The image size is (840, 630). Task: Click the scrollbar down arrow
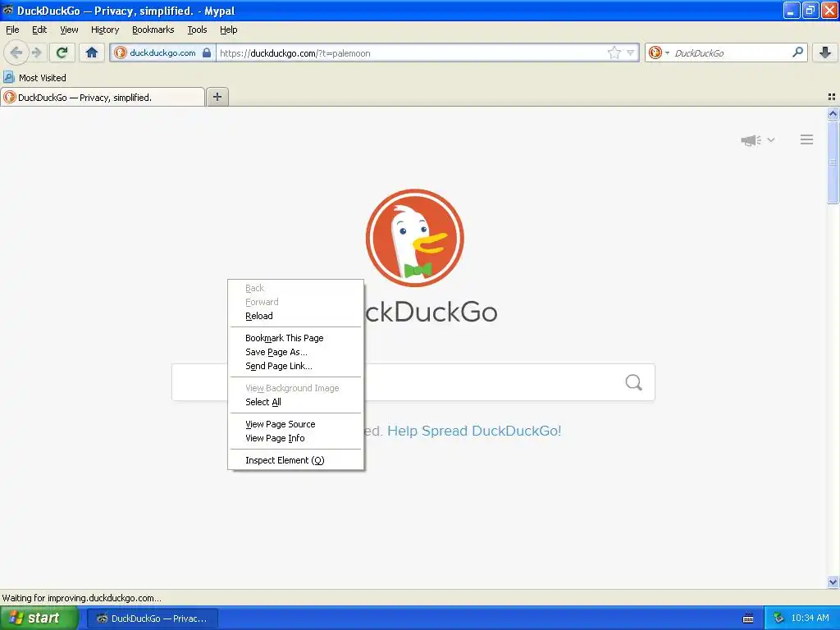pyautogui.click(x=833, y=582)
